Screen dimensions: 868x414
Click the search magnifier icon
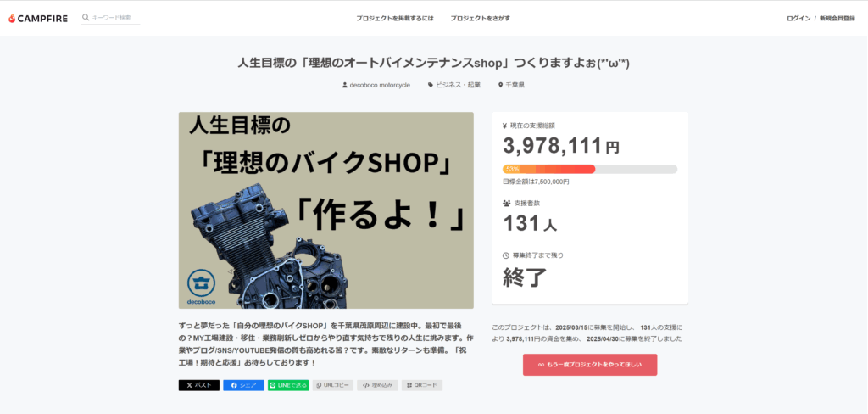coord(86,18)
